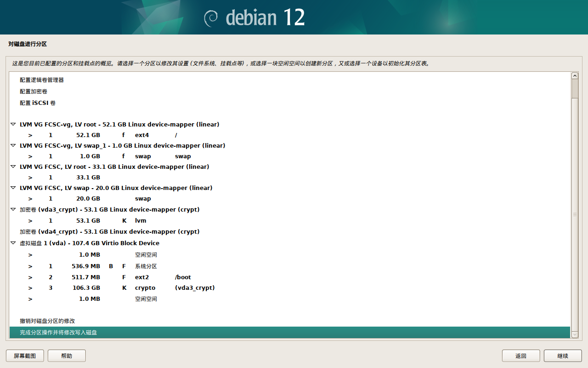Screen dimensions: 588x368
Task: Select the 1.0 GB swap partition row
Action: tap(290, 156)
